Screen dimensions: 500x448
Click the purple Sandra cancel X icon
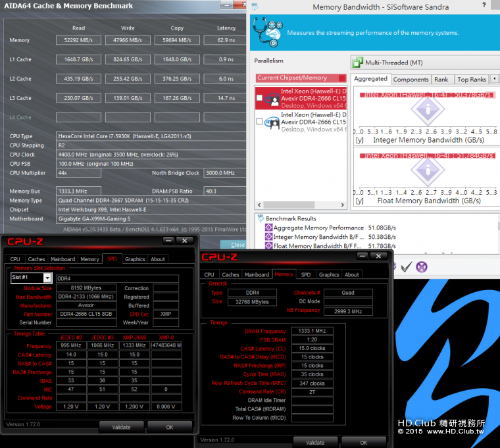click(422, 267)
